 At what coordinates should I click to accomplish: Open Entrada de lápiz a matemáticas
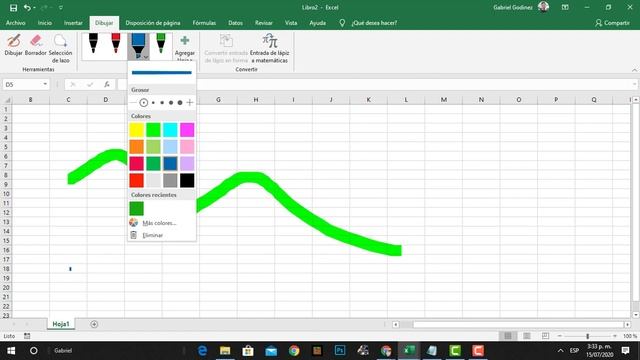[x=269, y=49]
